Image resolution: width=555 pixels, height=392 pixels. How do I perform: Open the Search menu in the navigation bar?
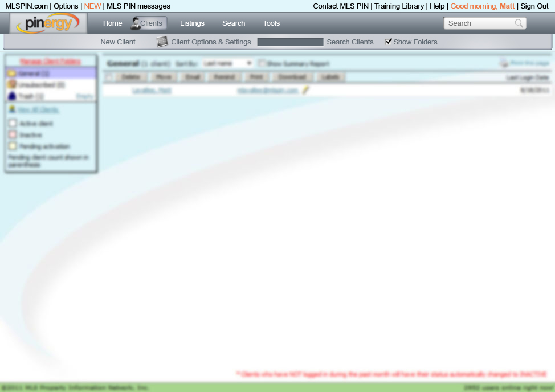click(234, 23)
